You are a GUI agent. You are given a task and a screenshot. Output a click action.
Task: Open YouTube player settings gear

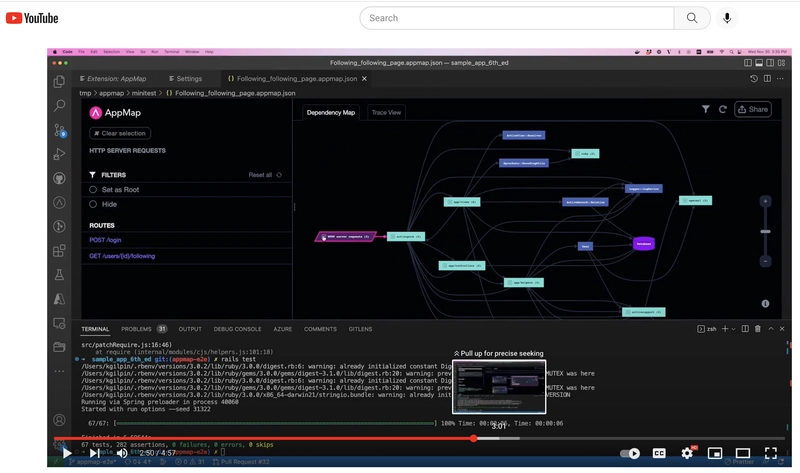coord(687,453)
